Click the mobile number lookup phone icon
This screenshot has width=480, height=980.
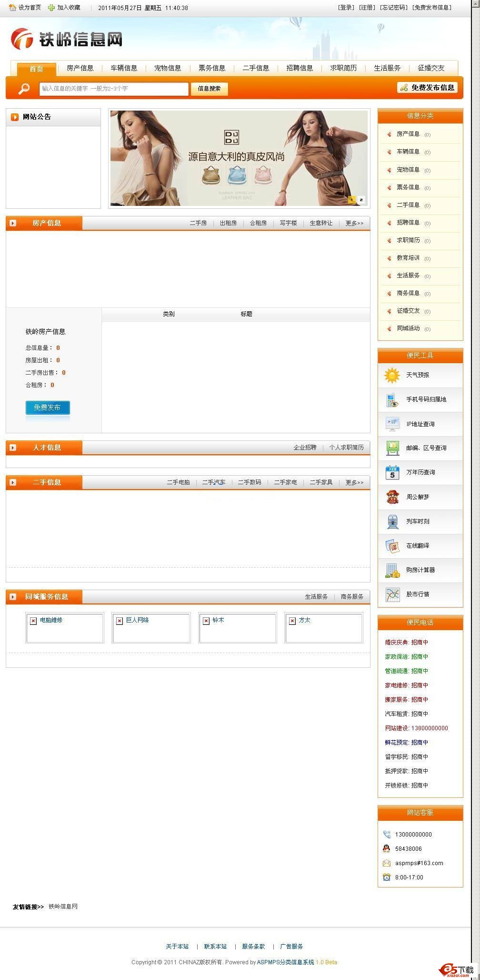(x=392, y=399)
